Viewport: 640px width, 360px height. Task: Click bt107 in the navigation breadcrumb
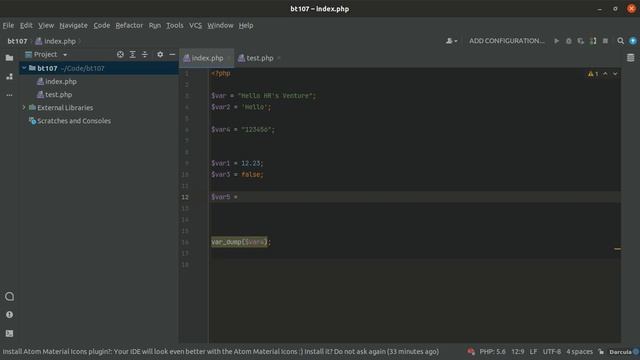click(x=17, y=41)
